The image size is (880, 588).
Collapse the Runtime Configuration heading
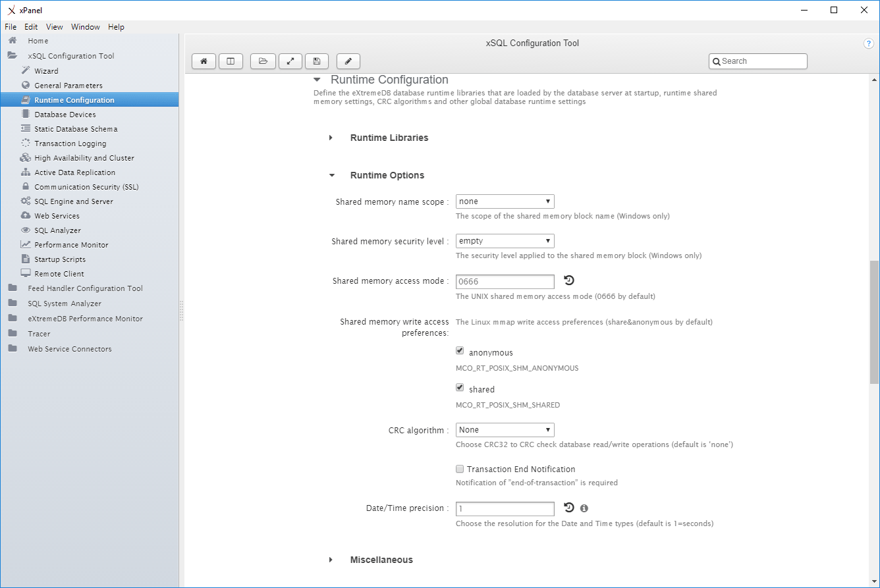coord(317,80)
